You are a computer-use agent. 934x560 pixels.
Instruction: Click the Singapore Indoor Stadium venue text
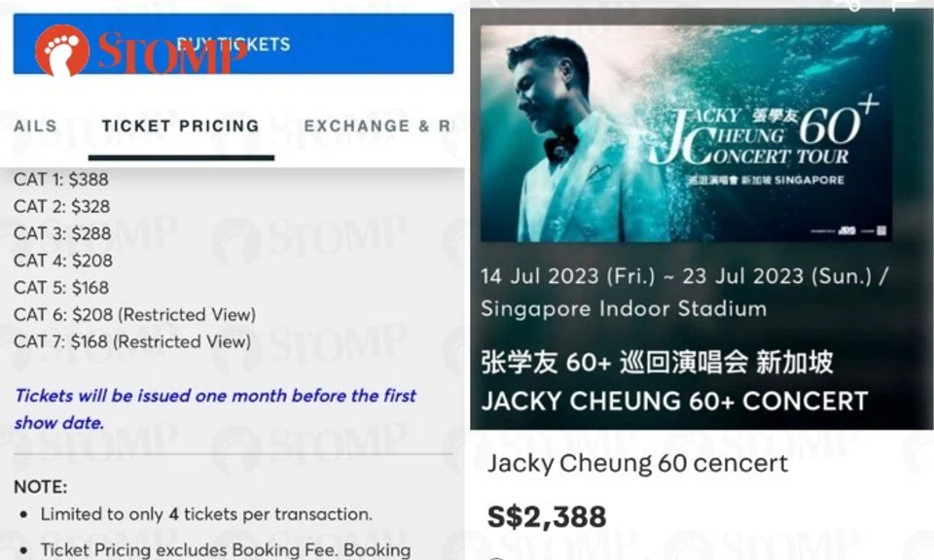pyautogui.click(x=624, y=309)
